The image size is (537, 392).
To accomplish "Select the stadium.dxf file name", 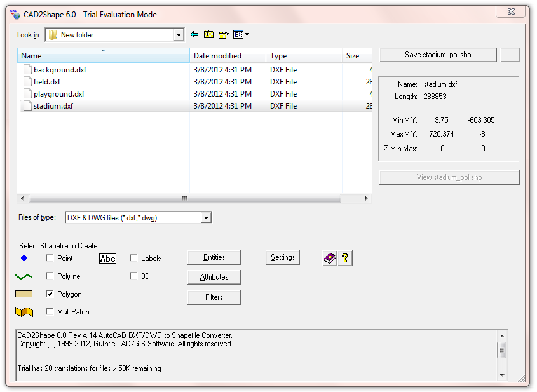I will click(53, 106).
